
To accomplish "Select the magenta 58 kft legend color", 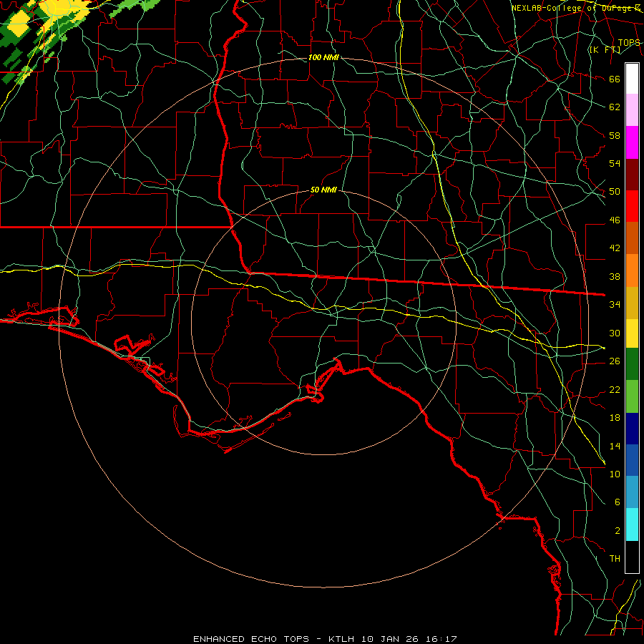I will (x=632, y=142).
